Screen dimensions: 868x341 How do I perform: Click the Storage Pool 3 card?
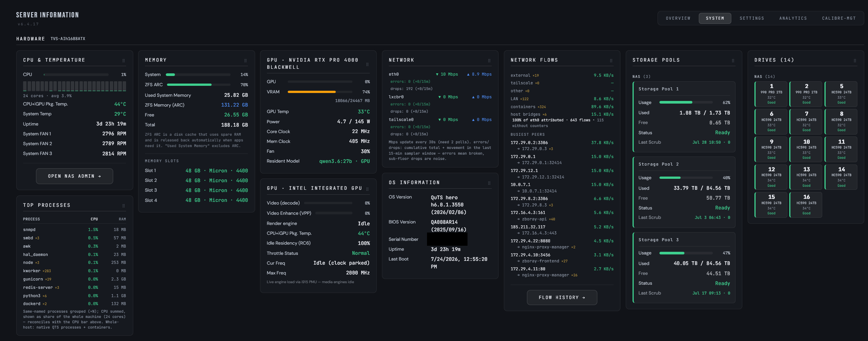tap(684, 268)
